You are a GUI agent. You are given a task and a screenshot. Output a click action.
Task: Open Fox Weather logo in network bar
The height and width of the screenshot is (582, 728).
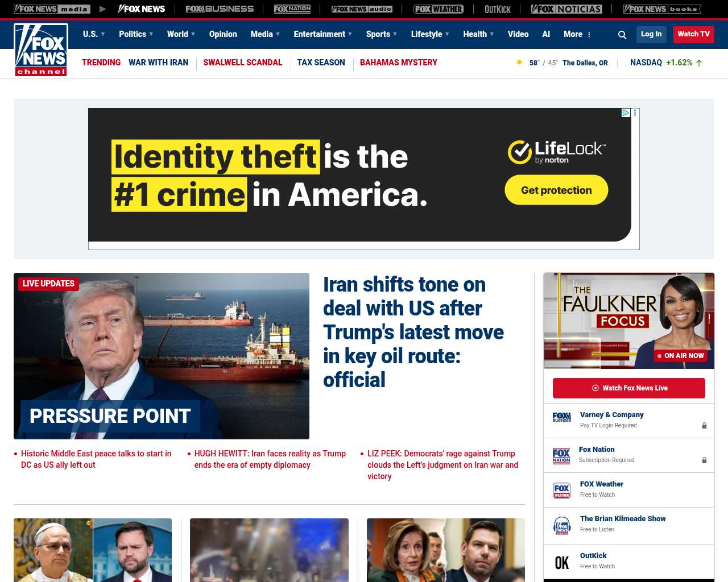pos(439,9)
